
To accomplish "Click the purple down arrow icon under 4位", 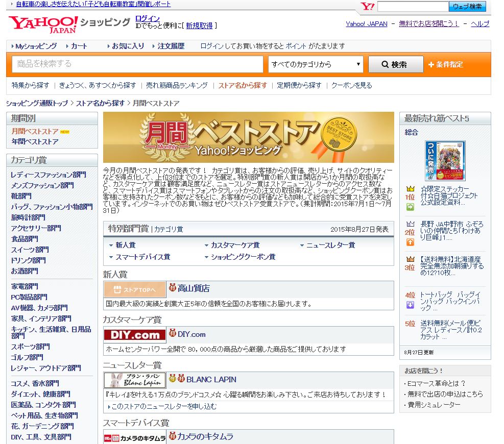I will [x=410, y=305].
